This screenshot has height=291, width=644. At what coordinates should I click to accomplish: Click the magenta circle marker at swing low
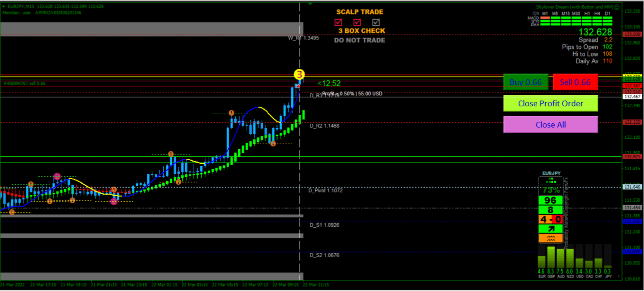[x=114, y=202]
